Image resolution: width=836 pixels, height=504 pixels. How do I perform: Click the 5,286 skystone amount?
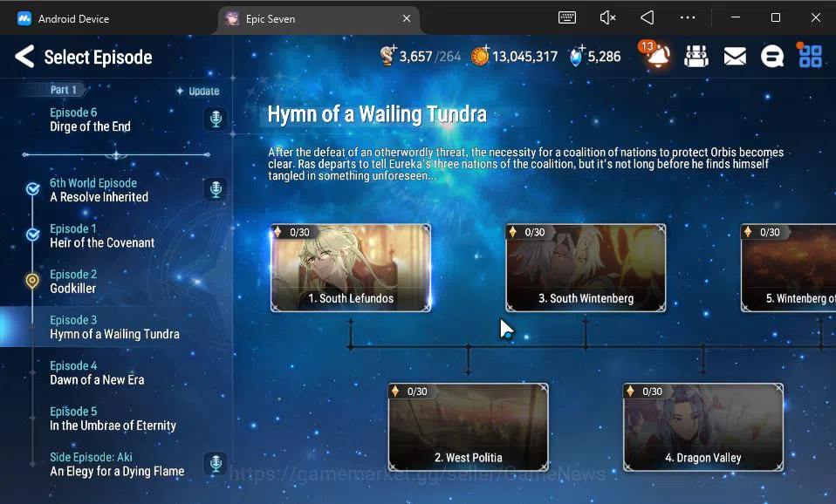[604, 56]
